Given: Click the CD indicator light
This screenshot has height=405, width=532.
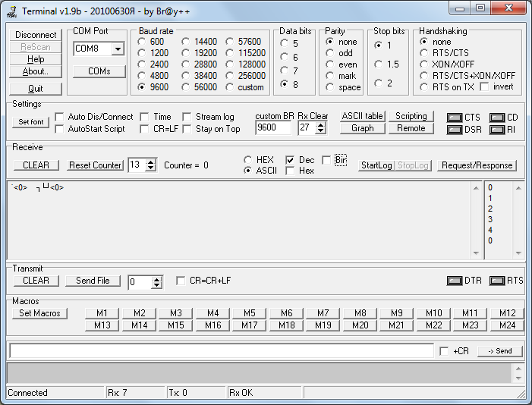Looking at the screenshot, I should pyautogui.click(x=497, y=118).
